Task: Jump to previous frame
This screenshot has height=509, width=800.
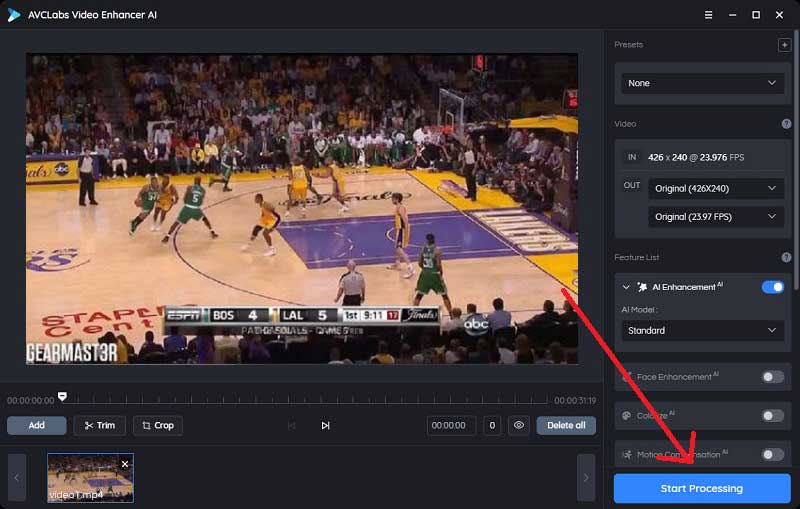Action: [291, 425]
